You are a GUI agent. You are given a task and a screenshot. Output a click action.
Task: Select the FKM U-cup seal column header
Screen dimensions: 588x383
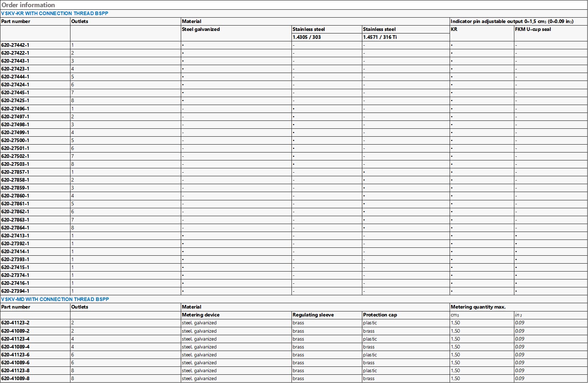[533, 29]
